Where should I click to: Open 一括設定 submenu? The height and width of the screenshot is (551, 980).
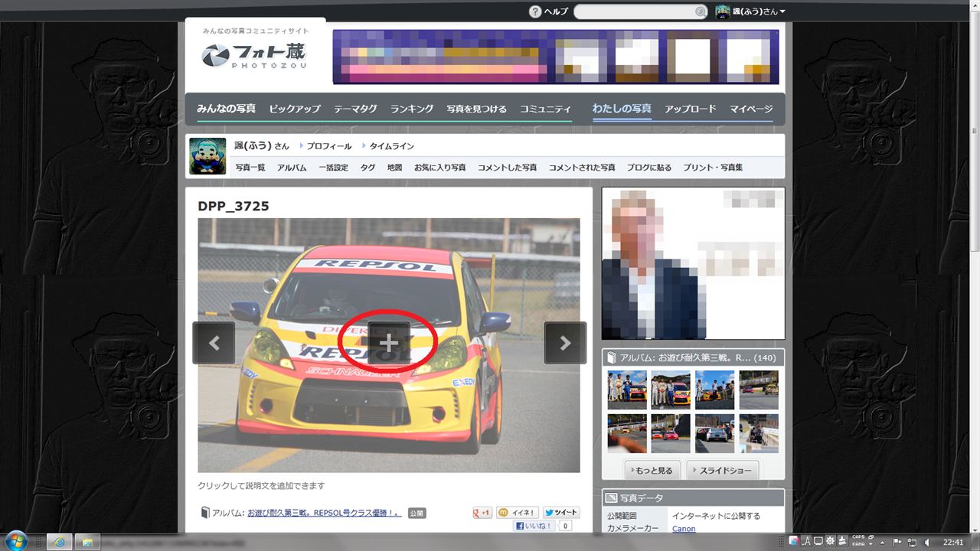pos(334,167)
